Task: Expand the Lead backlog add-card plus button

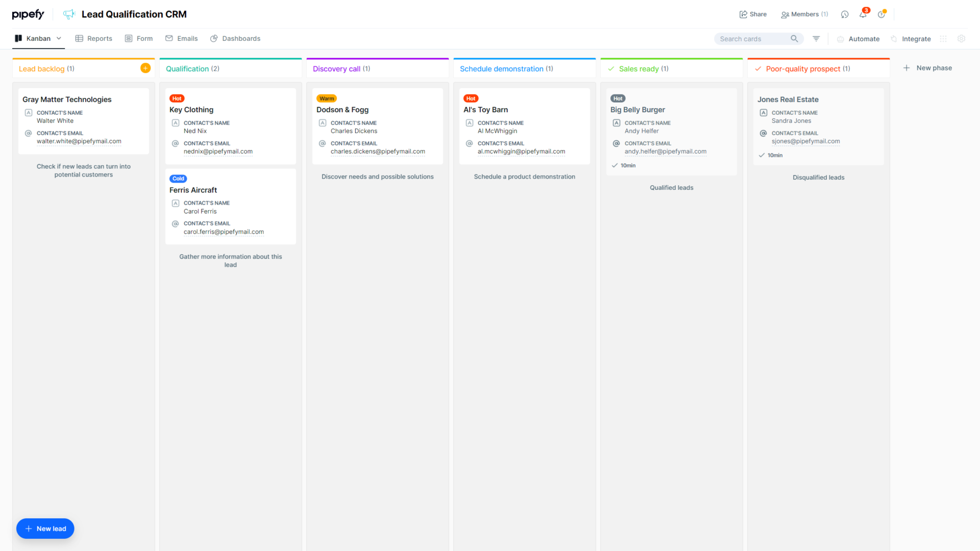Action: click(145, 67)
